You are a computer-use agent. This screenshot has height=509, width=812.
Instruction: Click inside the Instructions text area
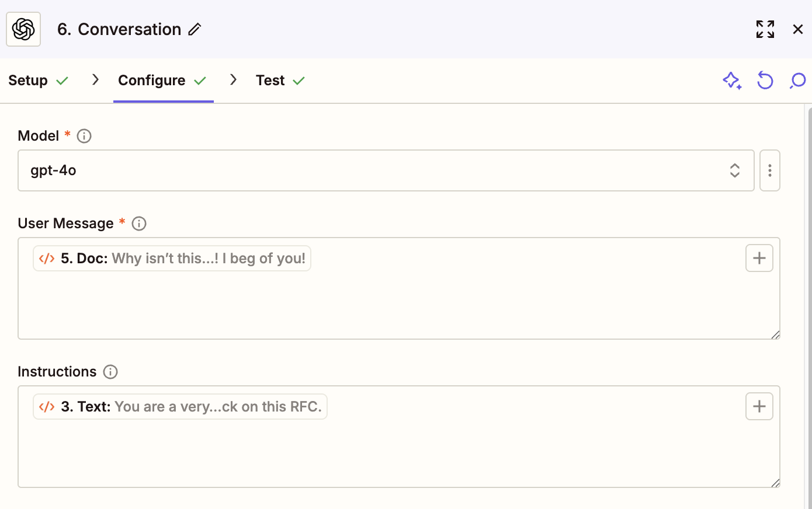pyautogui.click(x=397, y=455)
